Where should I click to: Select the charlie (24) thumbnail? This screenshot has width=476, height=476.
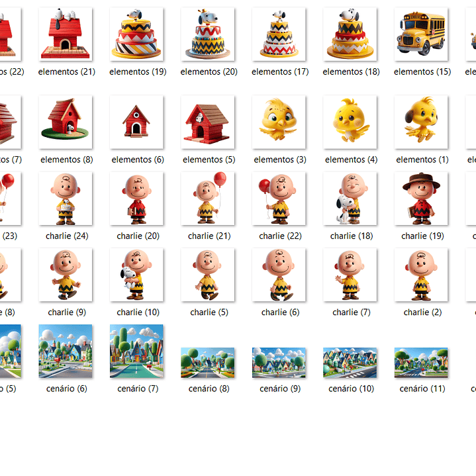click(65, 199)
